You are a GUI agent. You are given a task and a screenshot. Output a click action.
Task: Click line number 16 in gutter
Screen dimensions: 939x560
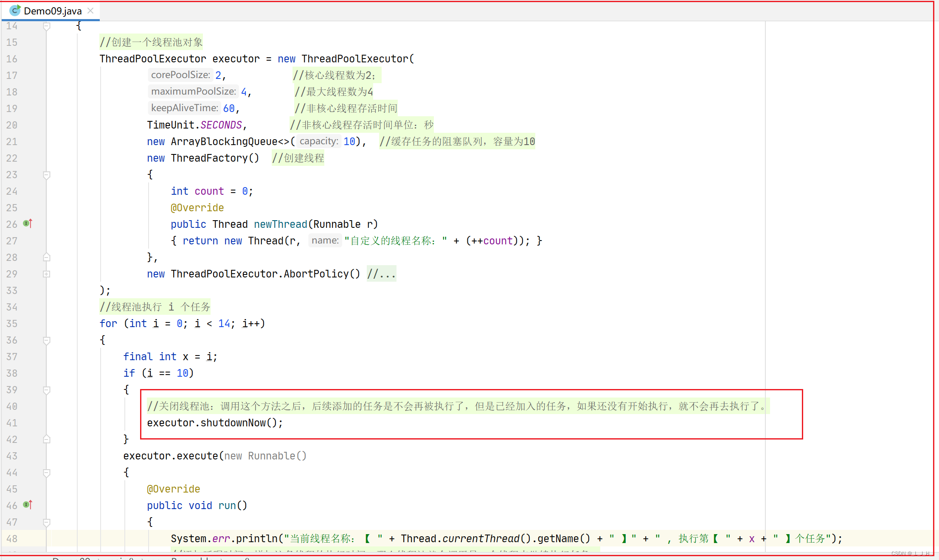click(x=12, y=59)
